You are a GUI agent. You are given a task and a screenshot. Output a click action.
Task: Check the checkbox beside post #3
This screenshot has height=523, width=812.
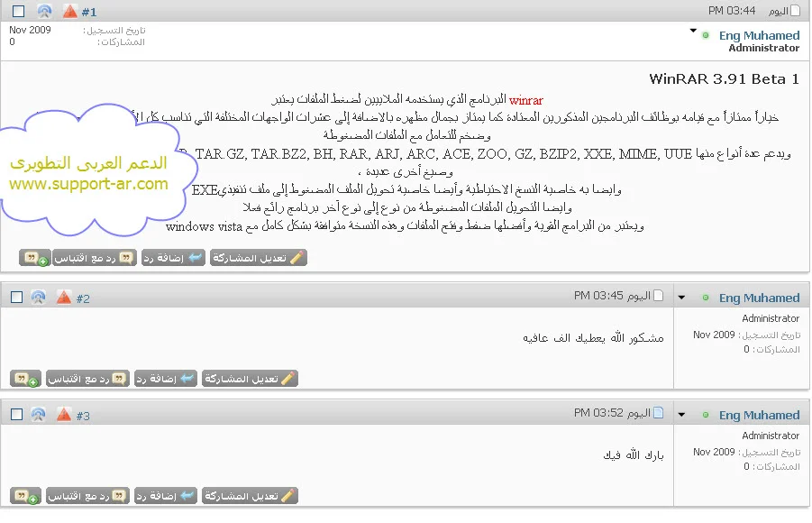click(15, 415)
